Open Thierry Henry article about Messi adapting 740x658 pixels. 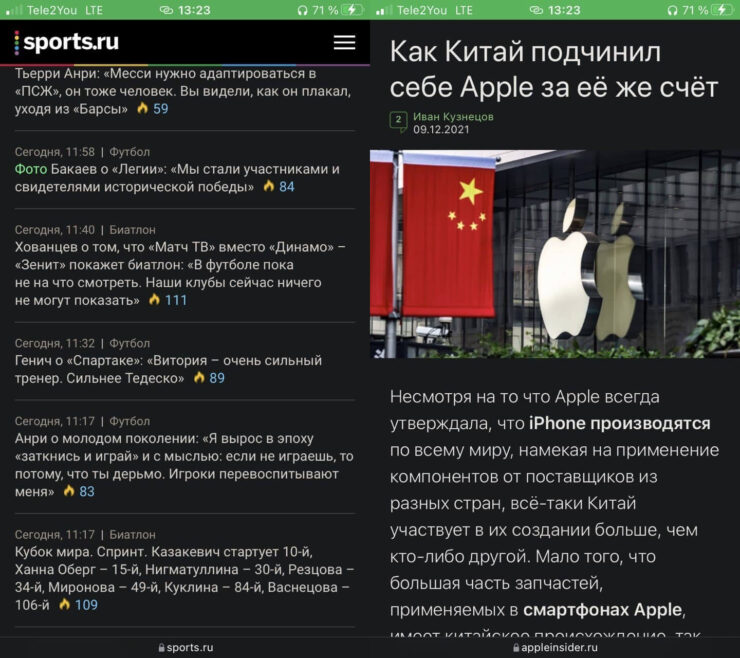pyautogui.click(x=183, y=91)
